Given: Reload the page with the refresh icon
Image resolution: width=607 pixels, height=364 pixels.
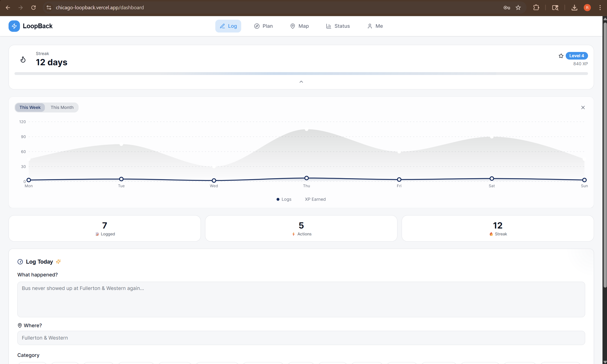Looking at the screenshot, I should [33, 8].
